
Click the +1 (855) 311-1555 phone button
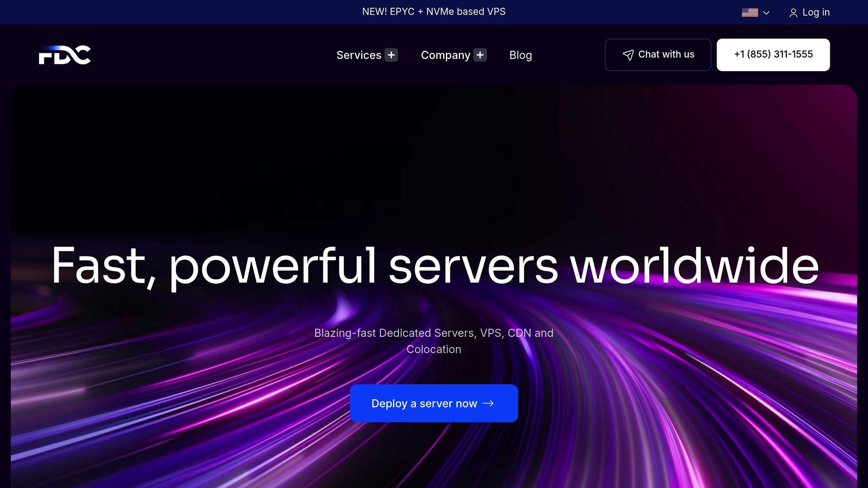[773, 55]
